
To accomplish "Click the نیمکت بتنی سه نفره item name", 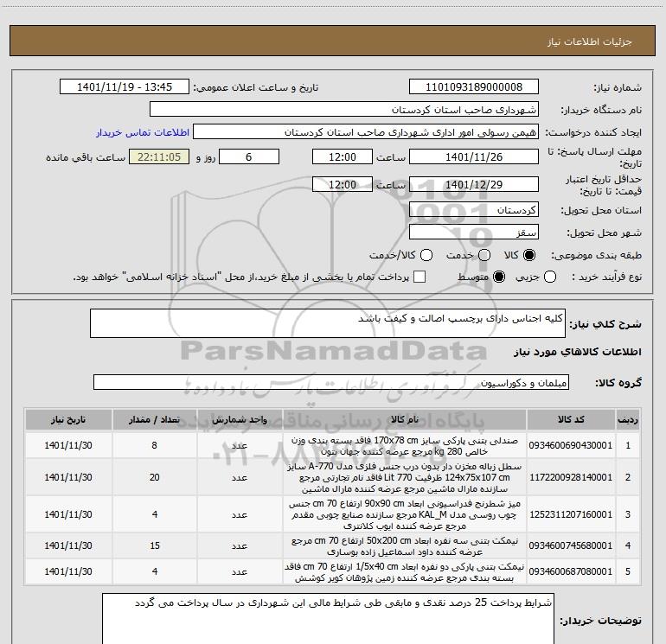I will pyautogui.click(x=405, y=546).
